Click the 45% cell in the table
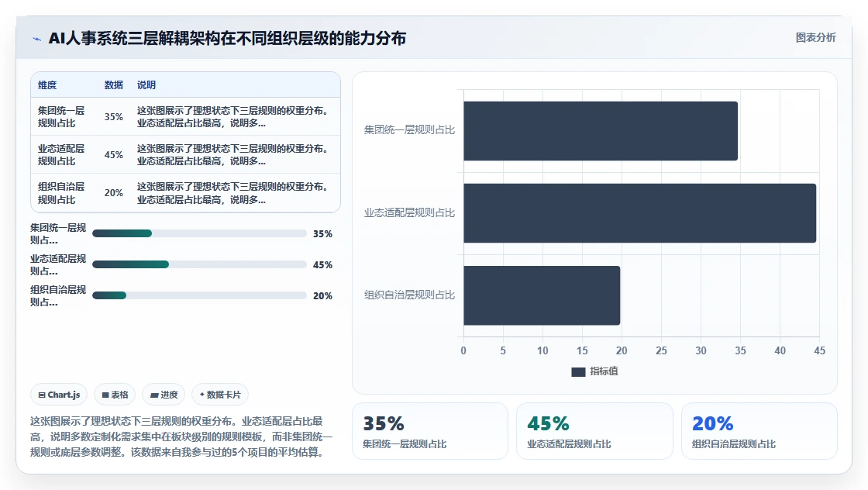 point(113,155)
